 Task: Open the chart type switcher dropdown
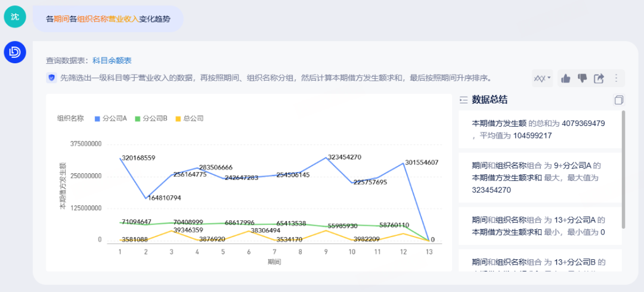(x=542, y=78)
